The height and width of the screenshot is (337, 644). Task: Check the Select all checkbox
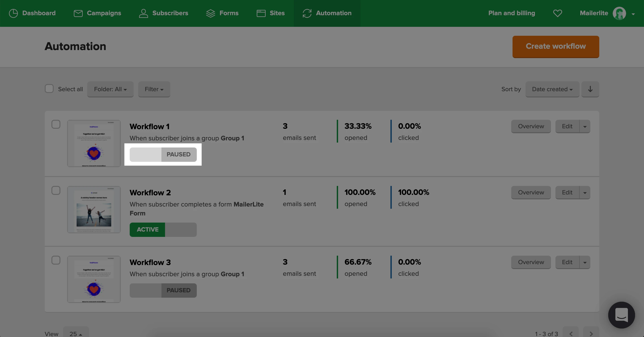(49, 89)
